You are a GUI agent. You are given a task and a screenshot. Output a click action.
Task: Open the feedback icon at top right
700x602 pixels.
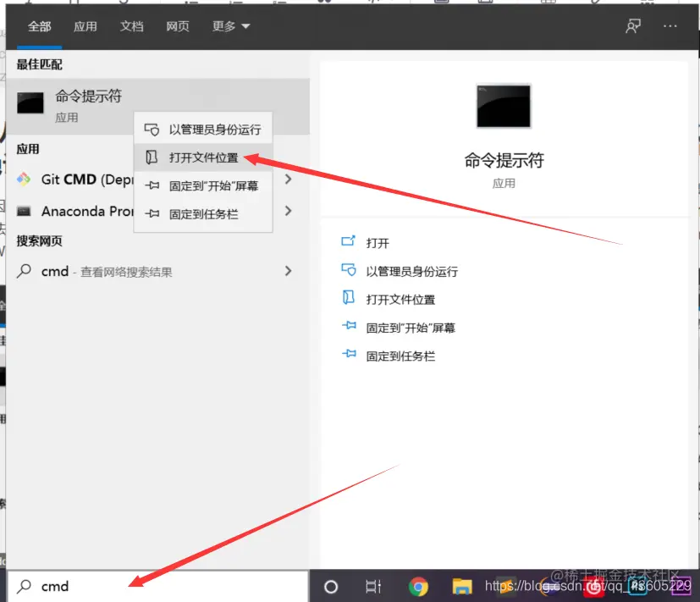click(x=633, y=26)
